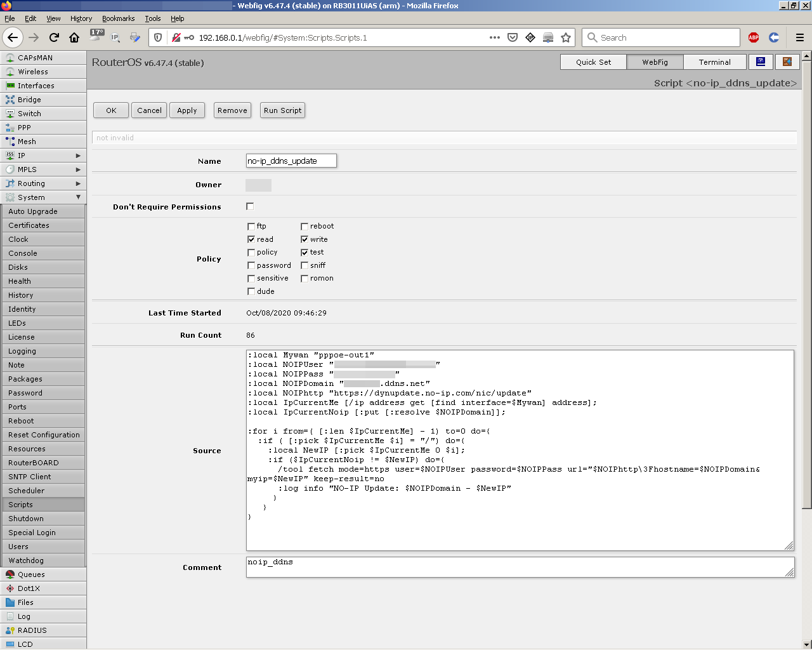Image resolution: width=812 pixels, height=650 pixels.
Task: Toggle Don't Require Permissions checkbox
Action: [250, 206]
